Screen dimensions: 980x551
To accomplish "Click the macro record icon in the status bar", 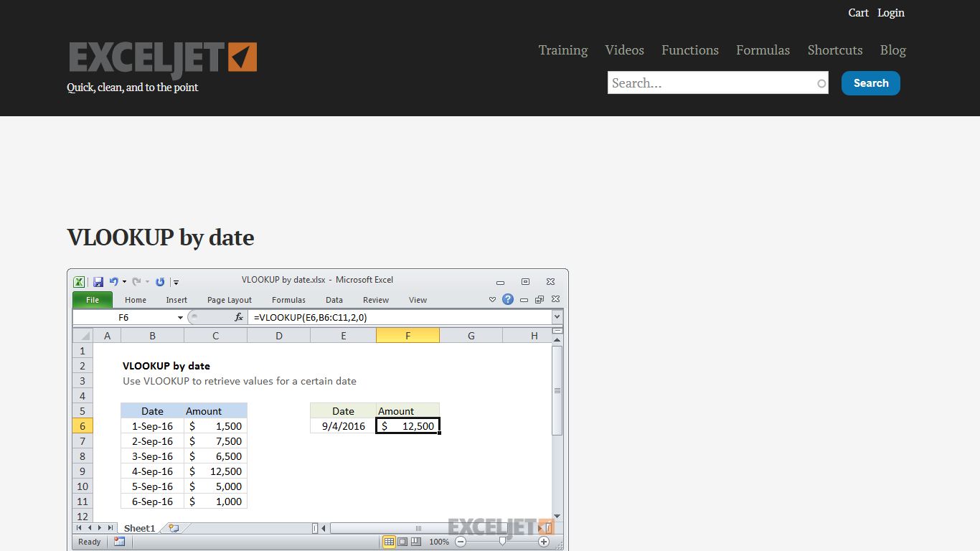I will [119, 542].
